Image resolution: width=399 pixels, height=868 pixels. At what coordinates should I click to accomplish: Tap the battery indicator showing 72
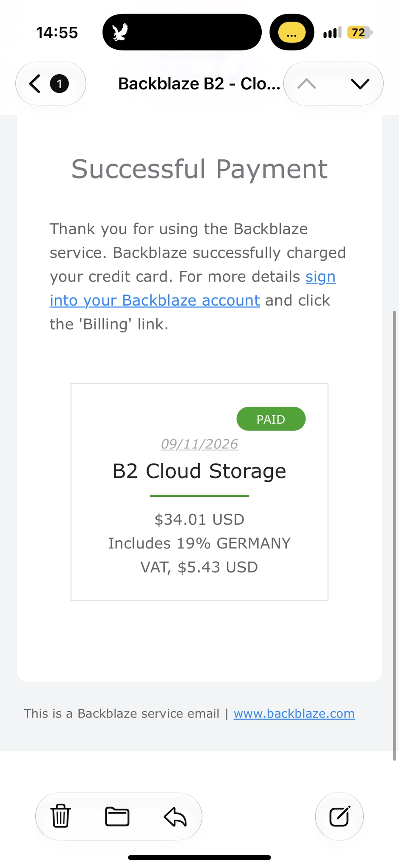tap(359, 32)
